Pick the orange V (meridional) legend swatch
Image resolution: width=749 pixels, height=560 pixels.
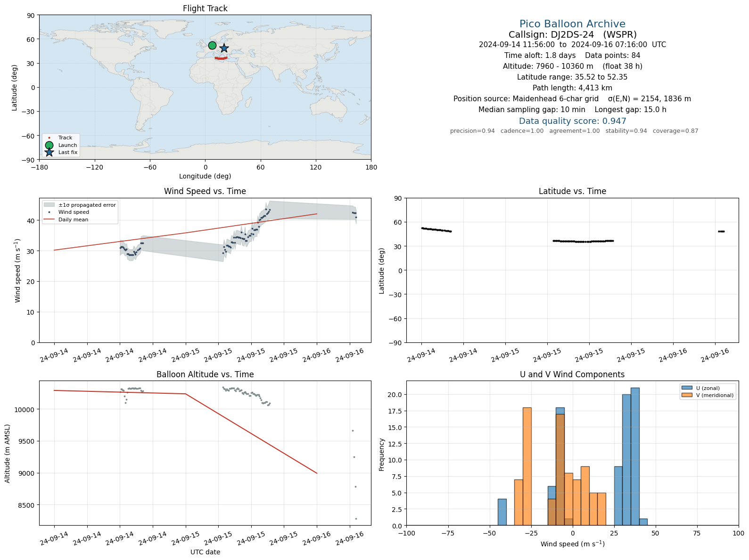click(687, 395)
